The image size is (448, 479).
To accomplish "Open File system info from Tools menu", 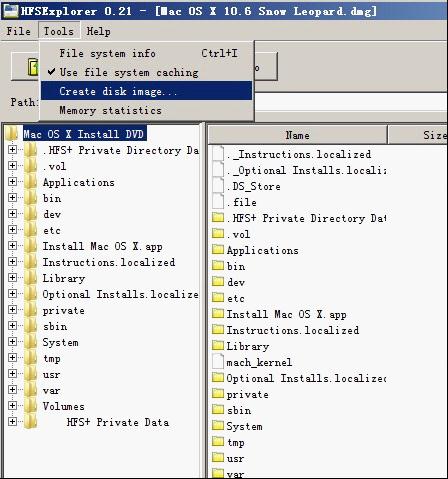I will click(x=147, y=53).
